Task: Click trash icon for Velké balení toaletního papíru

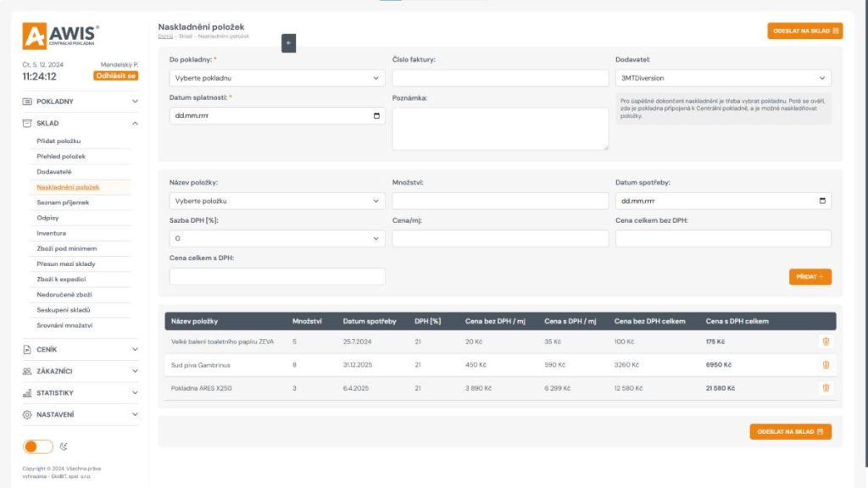Action: coord(826,341)
